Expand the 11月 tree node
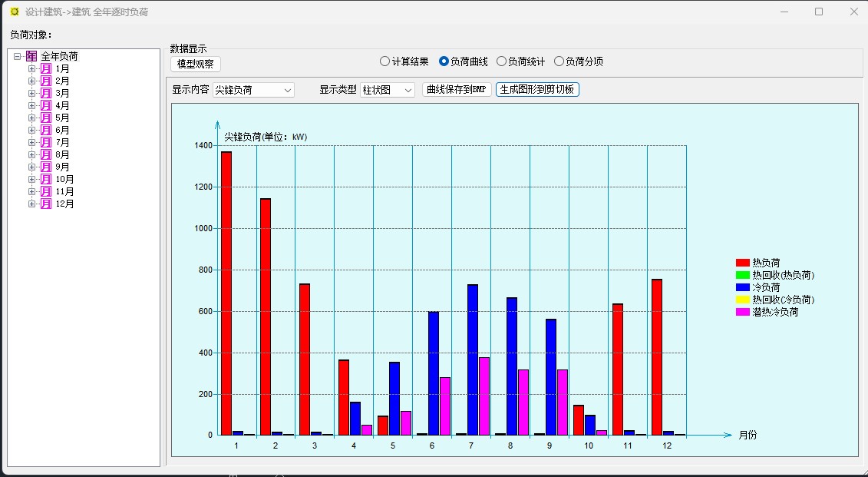The image size is (868, 477). click(x=31, y=192)
